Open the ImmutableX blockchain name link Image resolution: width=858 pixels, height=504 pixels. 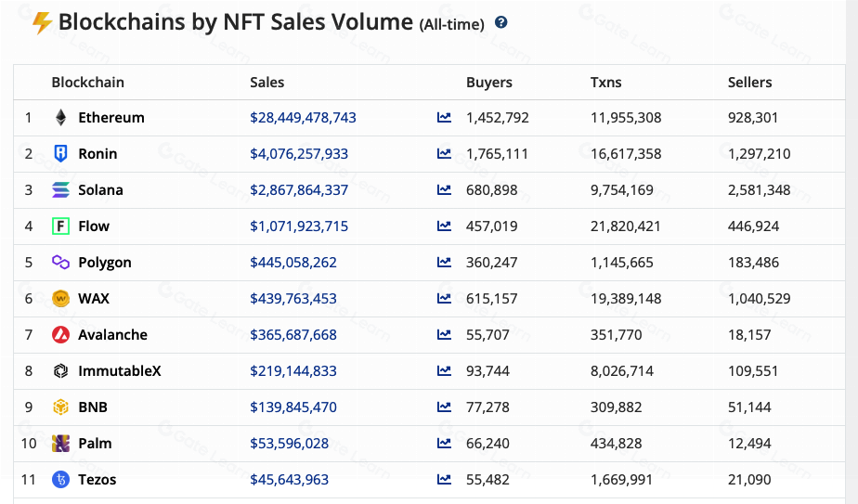coord(119,371)
